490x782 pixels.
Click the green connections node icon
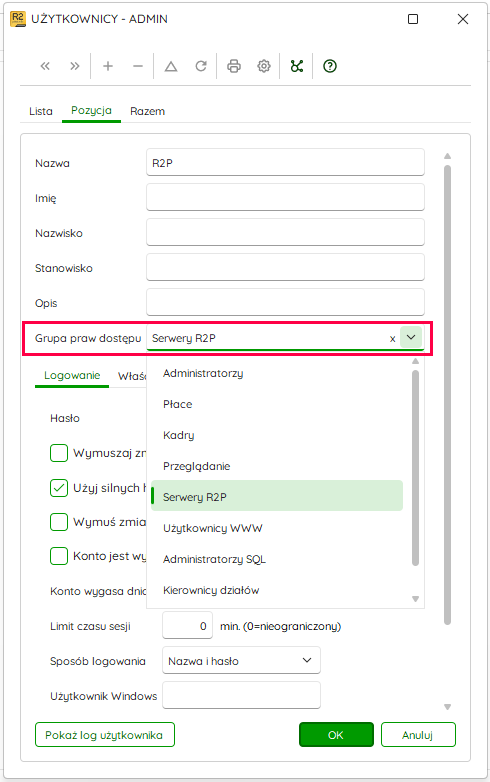click(x=297, y=66)
